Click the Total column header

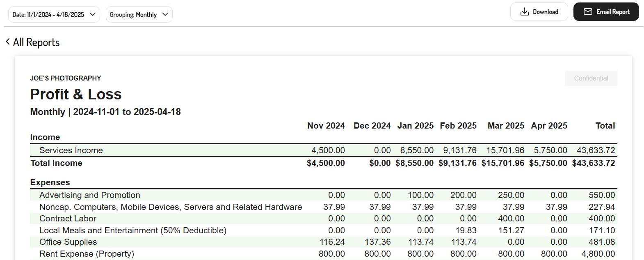coord(605,126)
